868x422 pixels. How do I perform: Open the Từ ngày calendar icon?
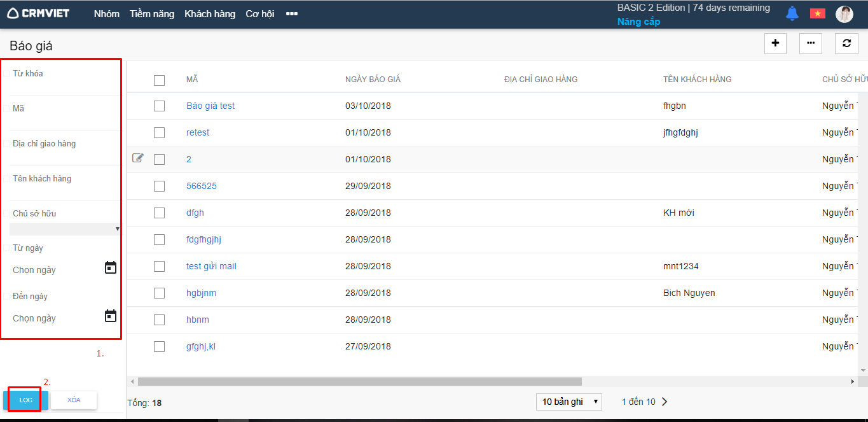(x=111, y=268)
